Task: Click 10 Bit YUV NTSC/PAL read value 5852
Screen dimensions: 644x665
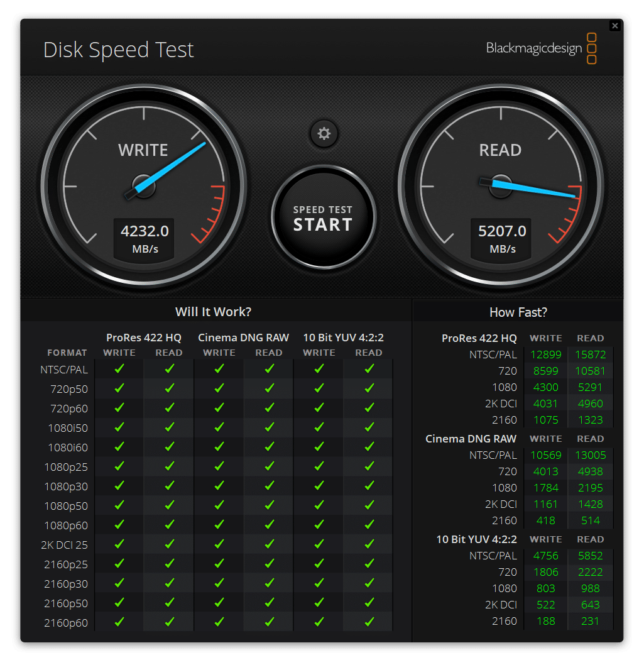Action: [590, 556]
